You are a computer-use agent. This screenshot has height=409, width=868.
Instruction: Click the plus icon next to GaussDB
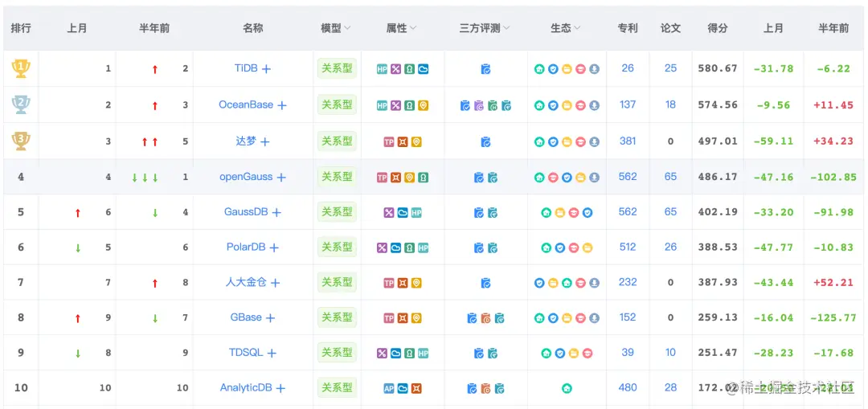pos(276,212)
